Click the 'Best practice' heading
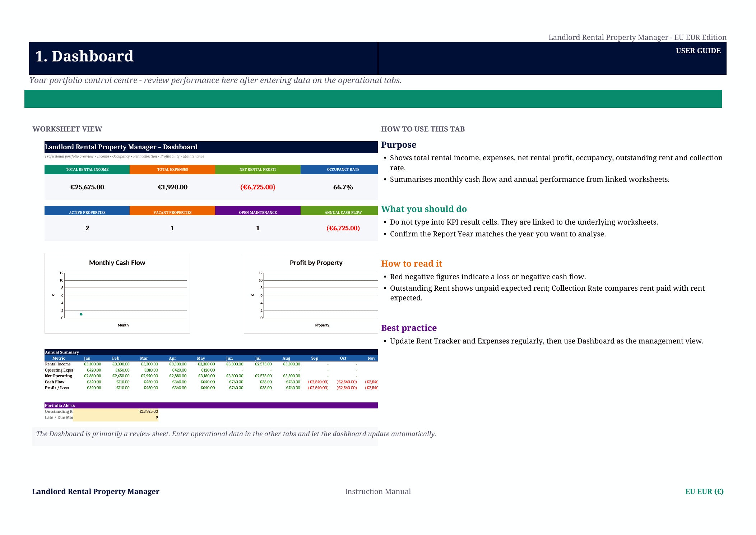 pos(409,328)
